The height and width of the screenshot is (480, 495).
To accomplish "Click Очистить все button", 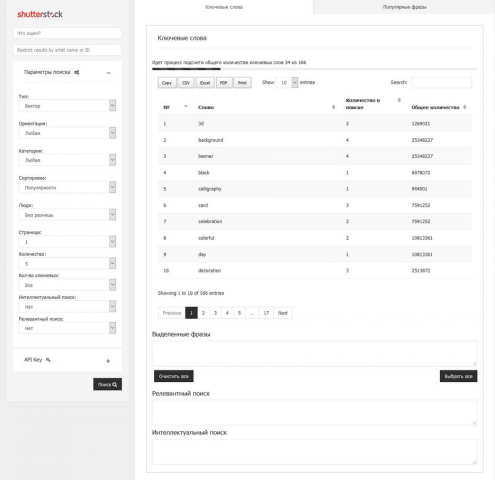I will point(174,376).
